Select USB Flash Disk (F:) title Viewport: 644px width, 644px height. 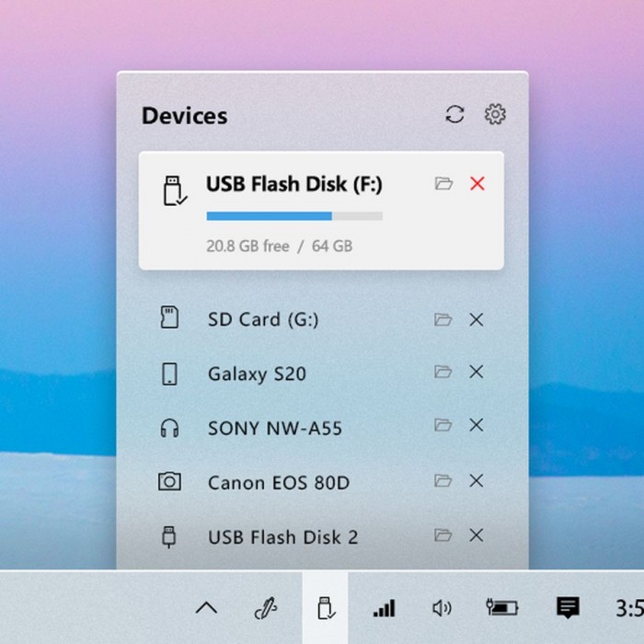pyautogui.click(x=294, y=184)
